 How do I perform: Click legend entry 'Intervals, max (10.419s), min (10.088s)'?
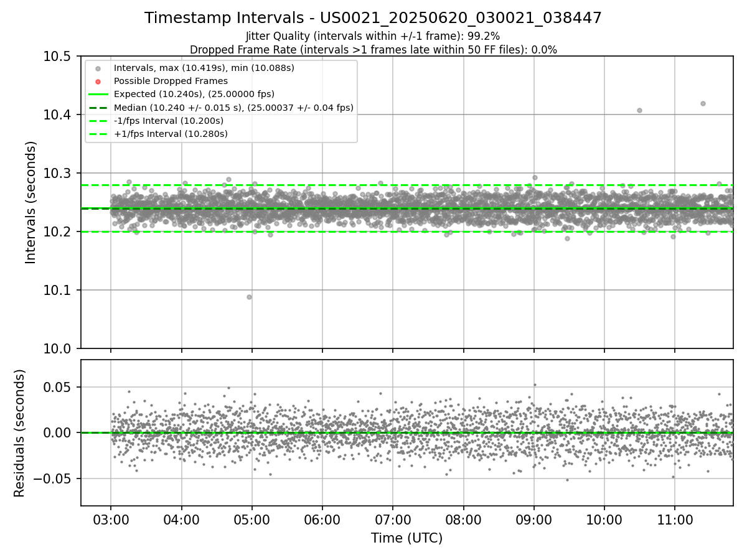coord(204,68)
